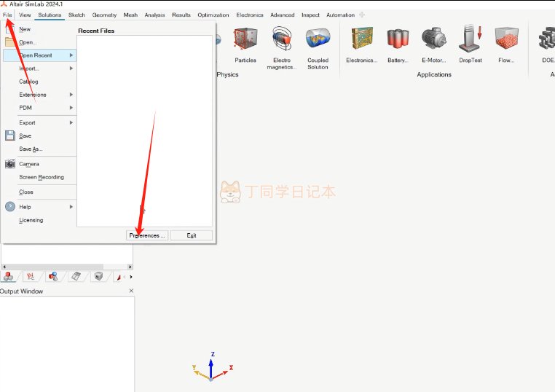Viewport: 555px width, 392px height.
Task: Show more browser tabs with right chevron
Action: click(131, 277)
